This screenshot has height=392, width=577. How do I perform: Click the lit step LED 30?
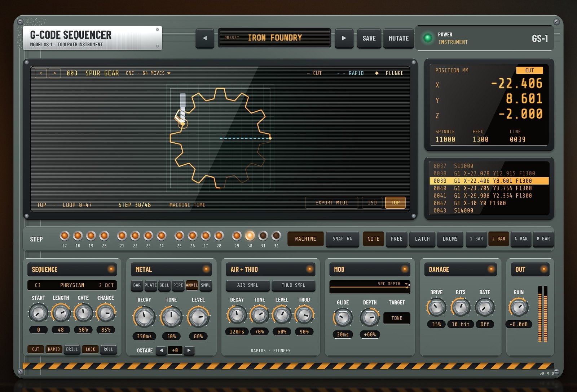pos(250,236)
